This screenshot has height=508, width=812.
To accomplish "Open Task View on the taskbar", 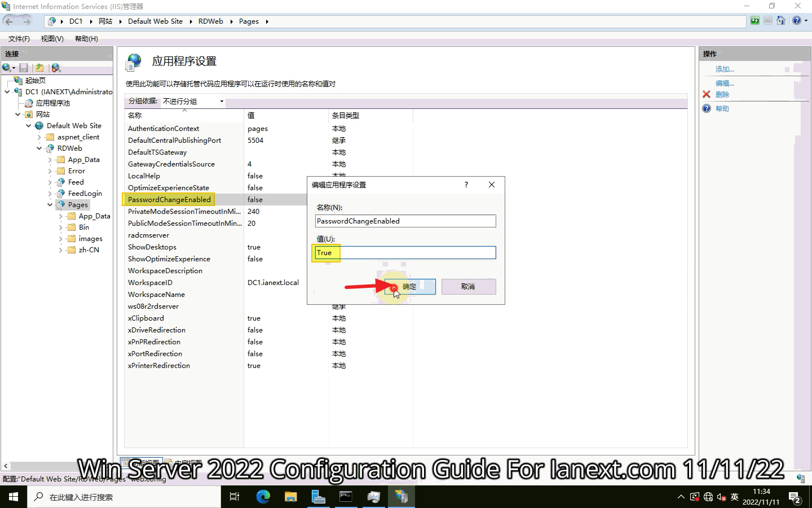I will 235,497.
